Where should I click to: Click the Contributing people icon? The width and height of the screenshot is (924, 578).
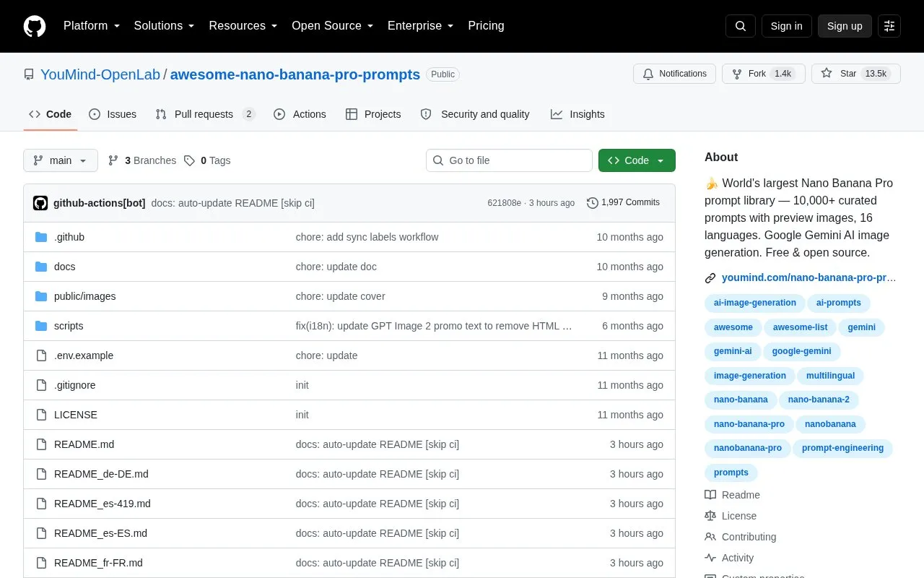710,537
